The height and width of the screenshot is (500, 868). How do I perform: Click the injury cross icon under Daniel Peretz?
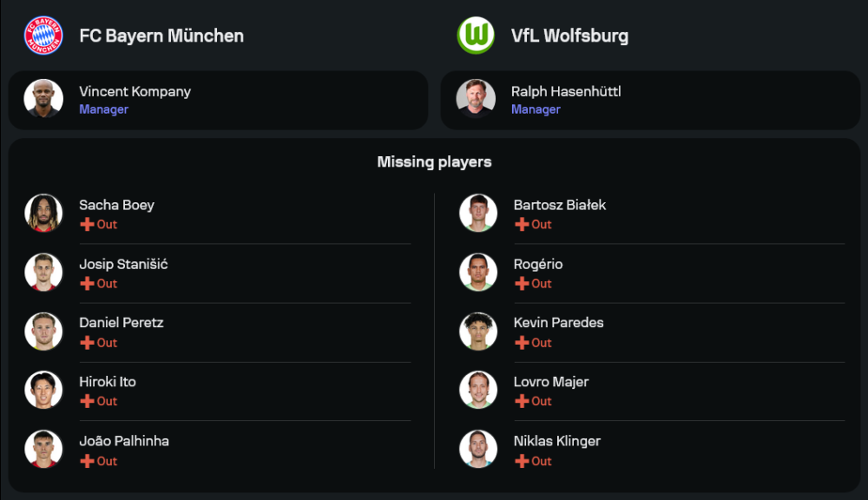[87, 343]
